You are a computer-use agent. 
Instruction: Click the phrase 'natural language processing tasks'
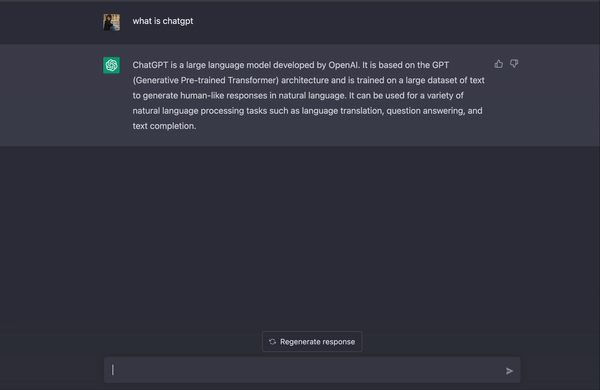click(x=199, y=111)
